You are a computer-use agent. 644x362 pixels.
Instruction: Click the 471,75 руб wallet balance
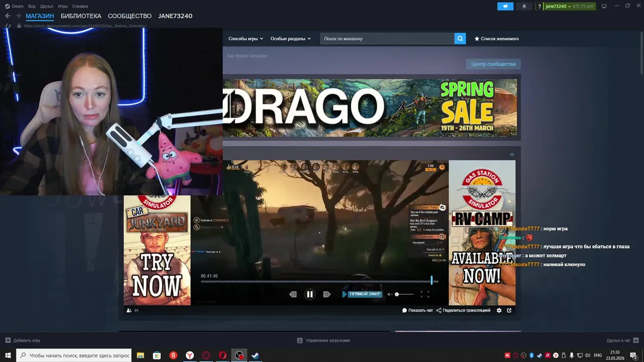[x=583, y=6]
